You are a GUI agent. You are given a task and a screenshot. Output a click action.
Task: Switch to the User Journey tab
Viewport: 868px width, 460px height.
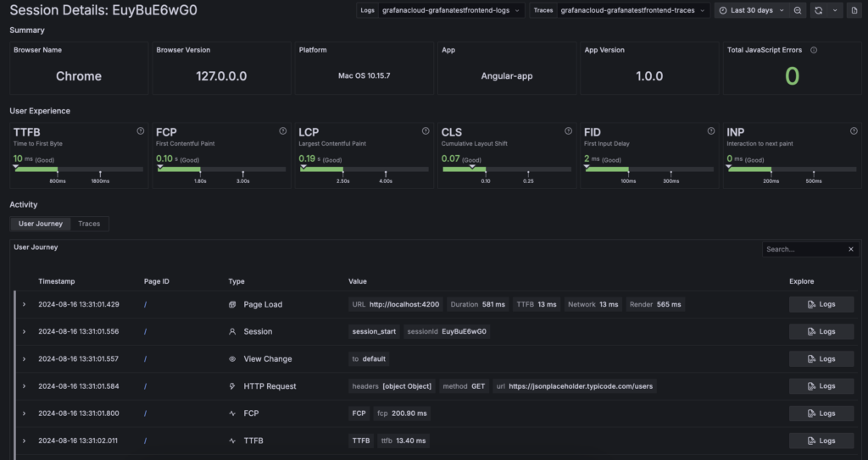click(41, 224)
